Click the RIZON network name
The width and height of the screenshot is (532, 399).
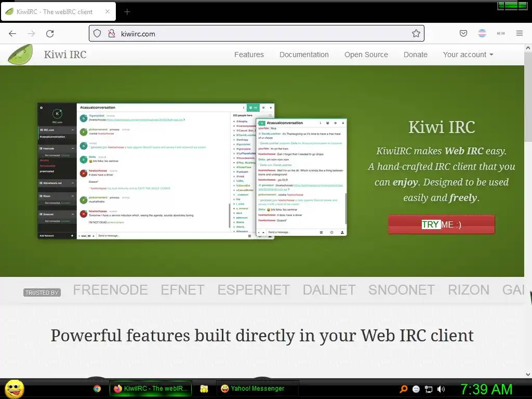click(x=469, y=290)
